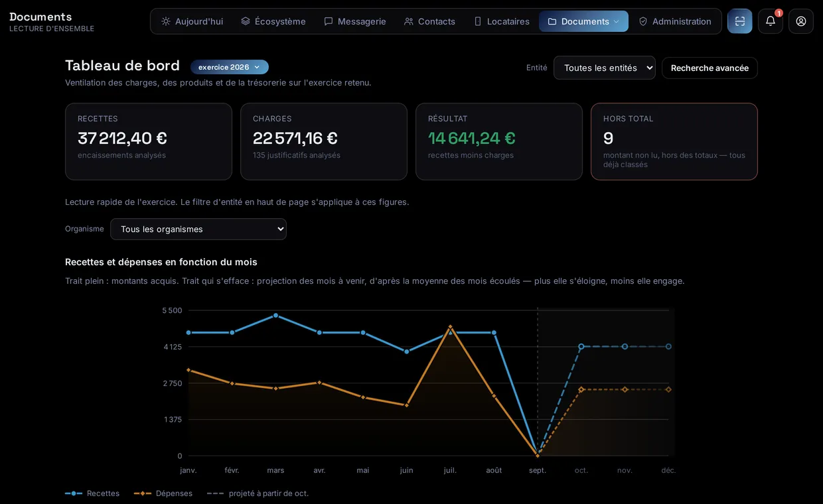823x504 pixels.
Task: Click the Dépenses data point for juin
Action: coord(407,405)
